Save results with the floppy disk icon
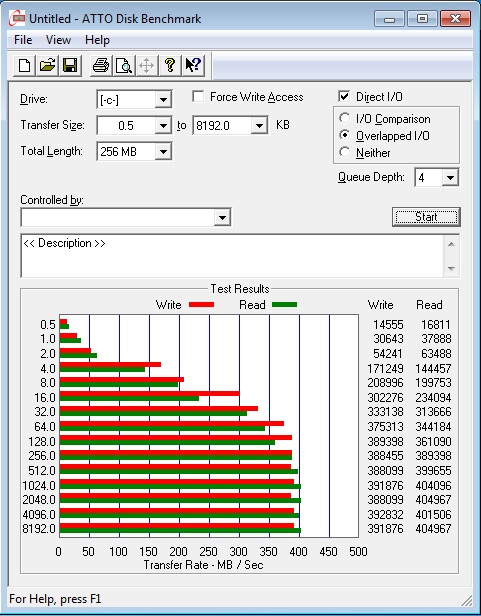This screenshot has height=616, width=481. click(70, 65)
